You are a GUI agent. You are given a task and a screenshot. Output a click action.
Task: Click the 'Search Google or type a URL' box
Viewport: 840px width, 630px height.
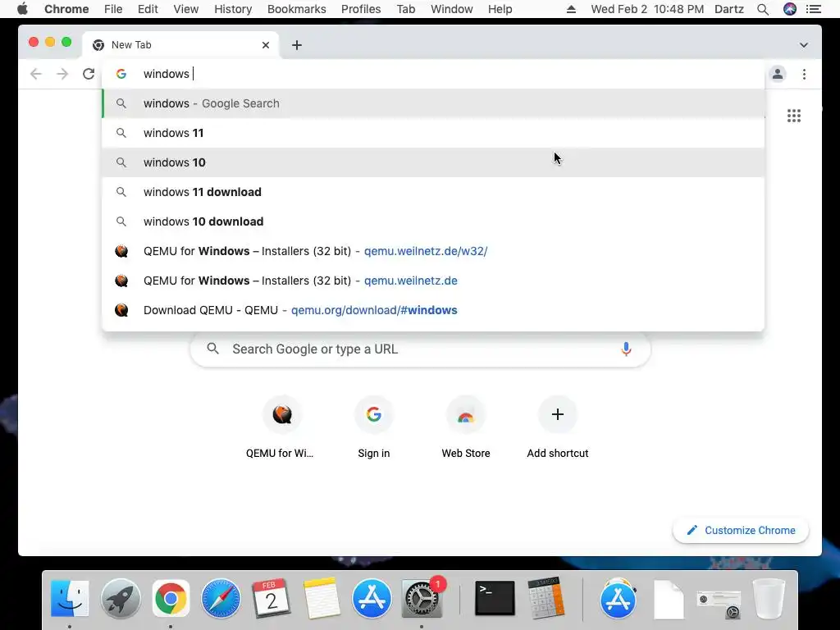click(x=420, y=349)
